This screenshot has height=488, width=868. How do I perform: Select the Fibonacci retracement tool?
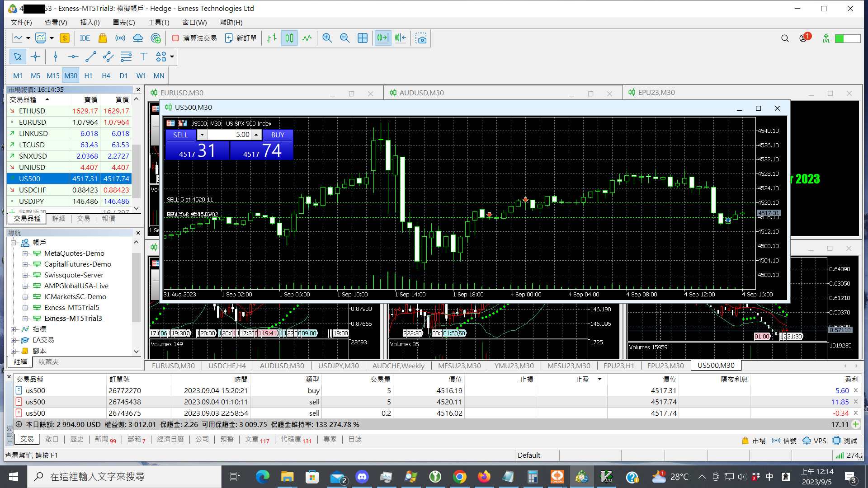[126, 56]
